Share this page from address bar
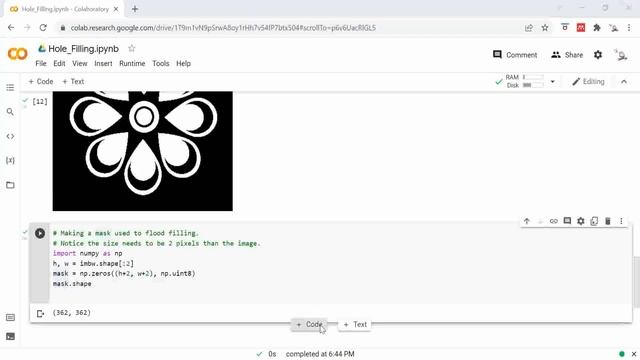 (x=529, y=28)
